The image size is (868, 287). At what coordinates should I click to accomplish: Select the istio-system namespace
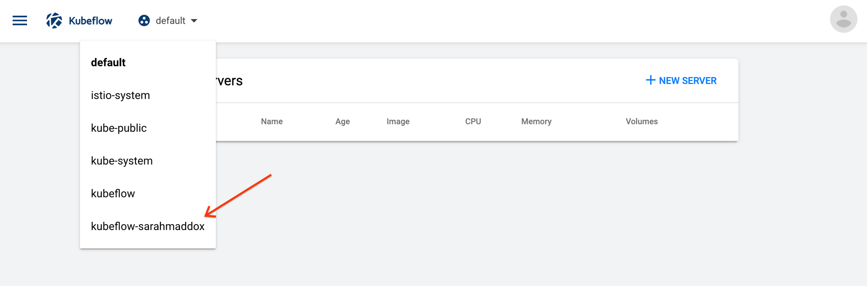tap(120, 95)
